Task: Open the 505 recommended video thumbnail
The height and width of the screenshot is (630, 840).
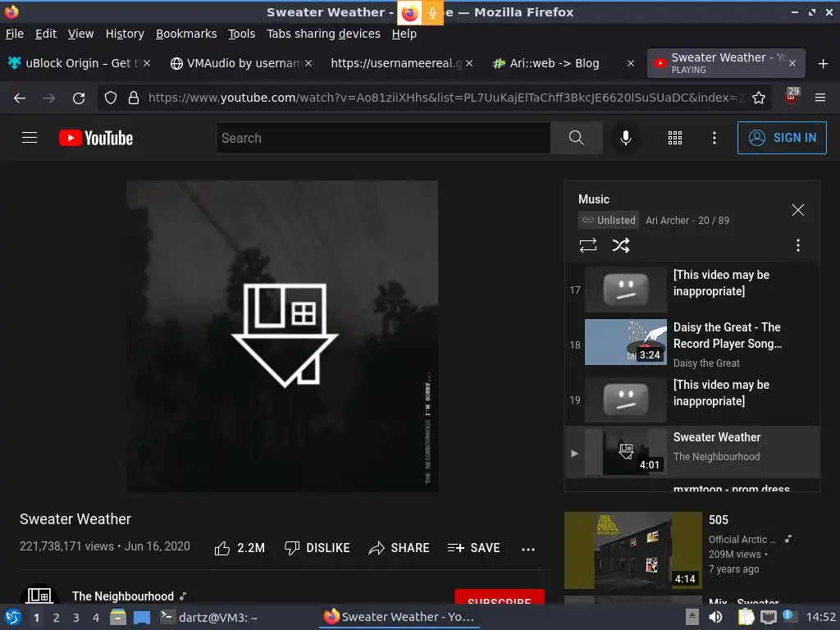Action: [x=632, y=550]
